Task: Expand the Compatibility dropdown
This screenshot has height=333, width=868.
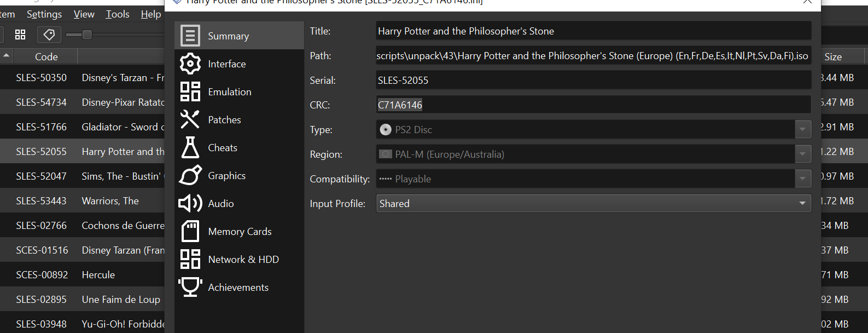Action: (802, 179)
